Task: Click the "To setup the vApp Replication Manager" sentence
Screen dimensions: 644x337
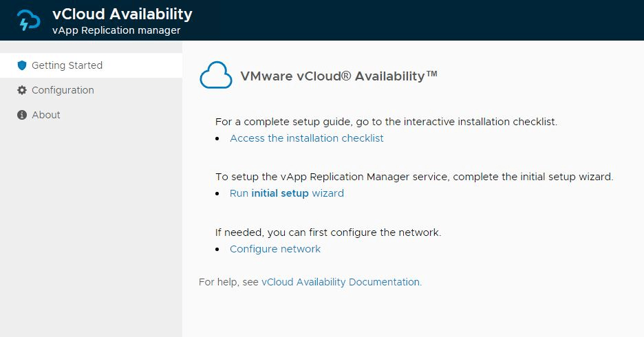Action: click(x=414, y=177)
